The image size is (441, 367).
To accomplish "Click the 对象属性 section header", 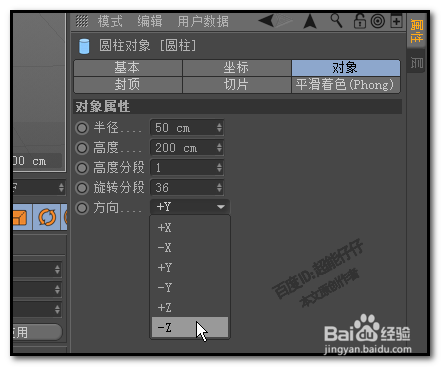I will [237, 107].
